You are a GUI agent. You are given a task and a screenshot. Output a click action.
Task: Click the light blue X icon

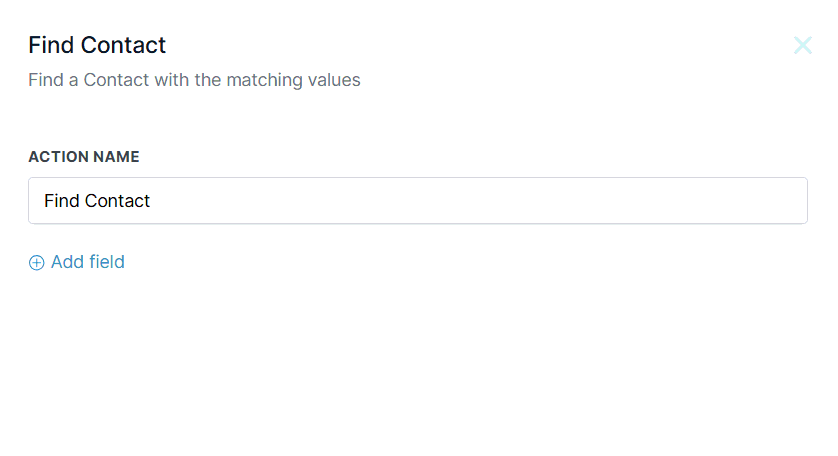point(802,45)
